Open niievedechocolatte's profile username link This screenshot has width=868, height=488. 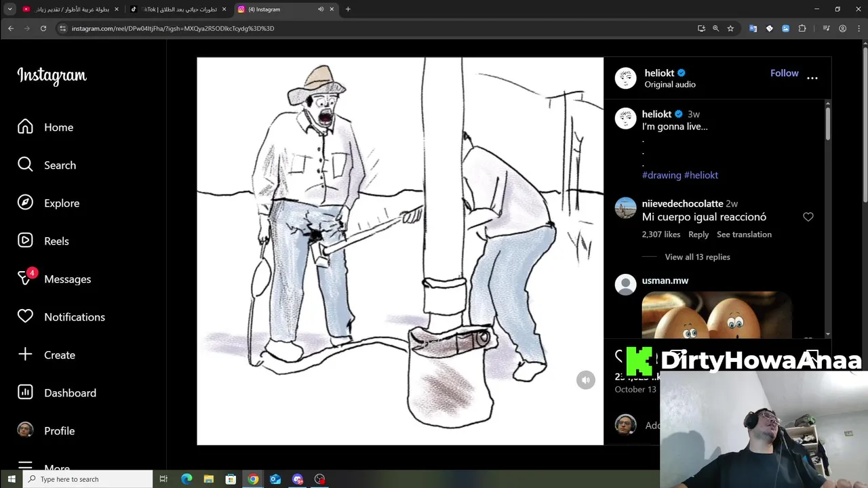point(682,203)
